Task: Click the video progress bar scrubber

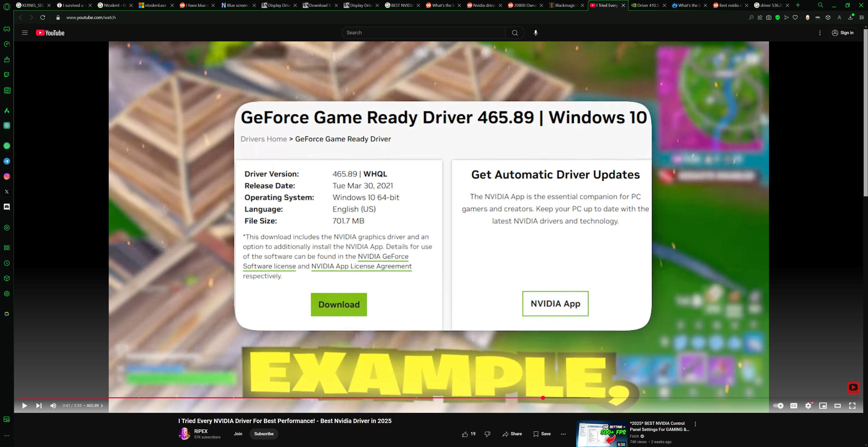Action: pyautogui.click(x=543, y=398)
